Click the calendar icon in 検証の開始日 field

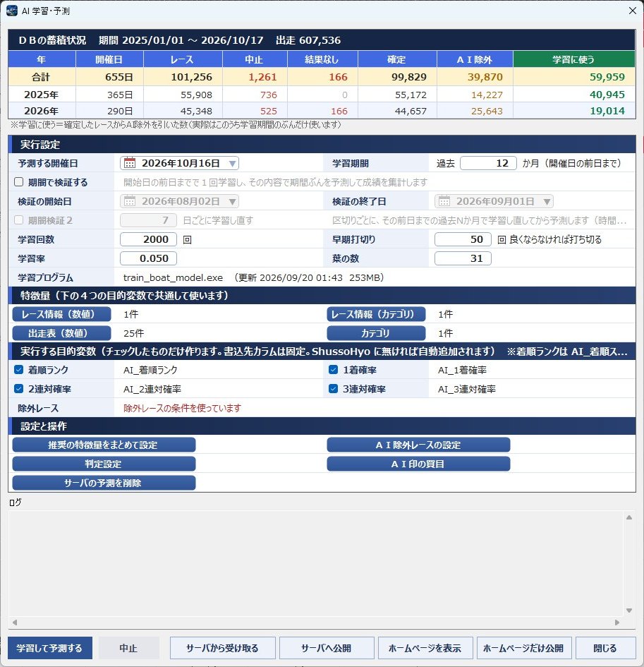tap(130, 201)
